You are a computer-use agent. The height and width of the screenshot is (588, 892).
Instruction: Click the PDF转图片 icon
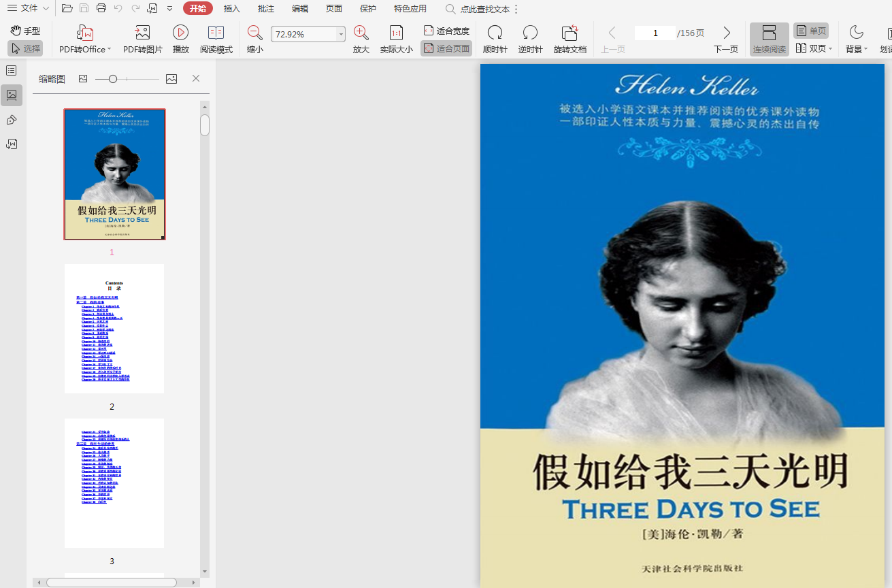[x=142, y=33]
